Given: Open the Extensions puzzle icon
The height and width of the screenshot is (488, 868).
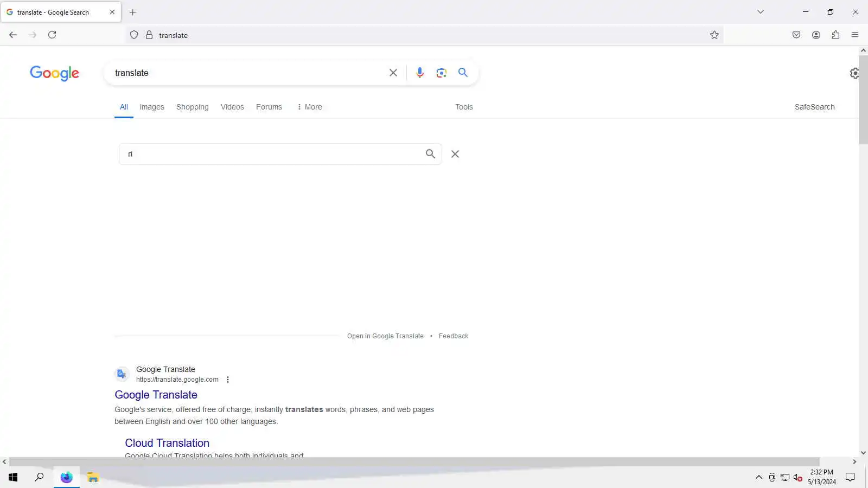Looking at the screenshot, I should [x=835, y=35].
